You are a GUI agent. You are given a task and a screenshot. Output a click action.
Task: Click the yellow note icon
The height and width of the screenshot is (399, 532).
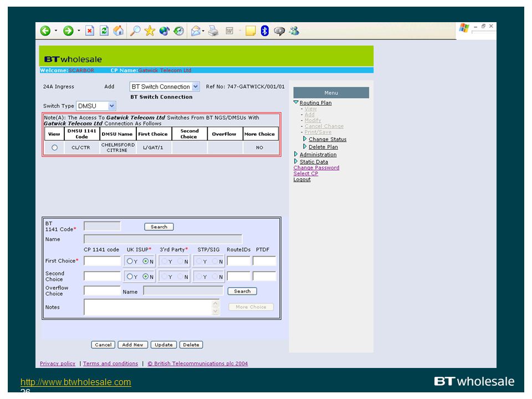point(250,31)
